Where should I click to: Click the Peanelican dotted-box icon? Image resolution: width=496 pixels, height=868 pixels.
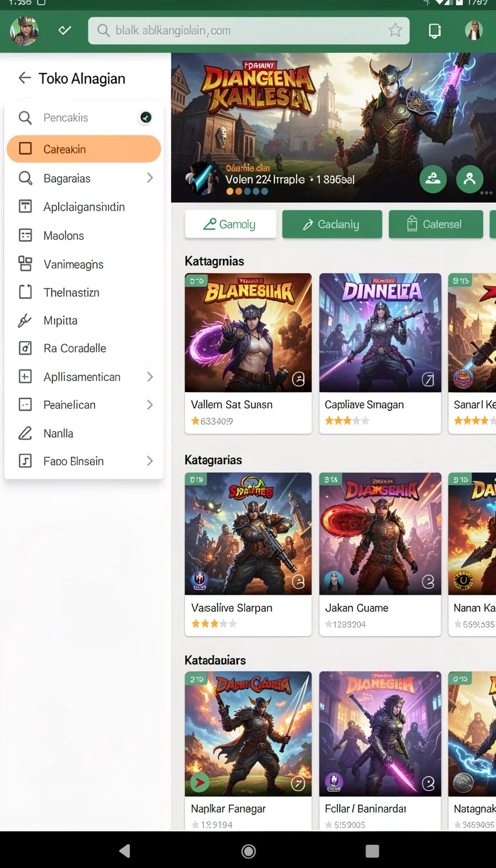coord(25,405)
